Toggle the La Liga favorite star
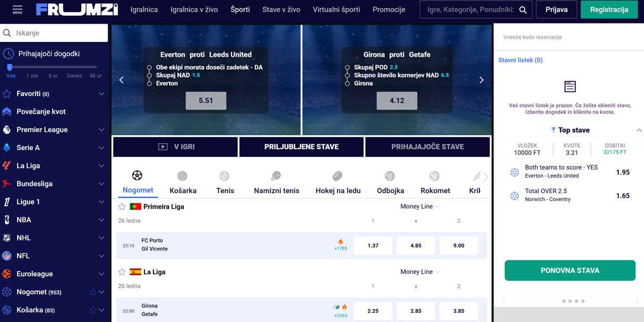Image resolution: width=644 pixels, height=322 pixels. point(122,272)
